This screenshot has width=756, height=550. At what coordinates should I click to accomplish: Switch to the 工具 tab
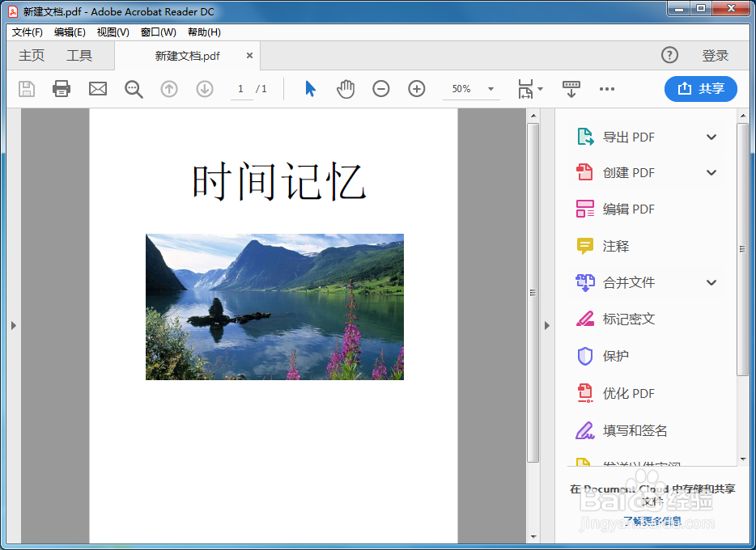coord(79,55)
